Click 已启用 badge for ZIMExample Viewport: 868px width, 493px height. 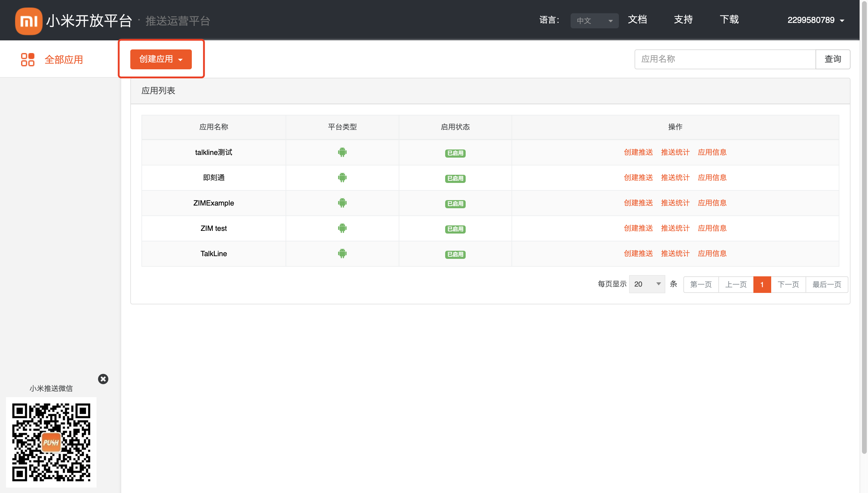(x=455, y=204)
